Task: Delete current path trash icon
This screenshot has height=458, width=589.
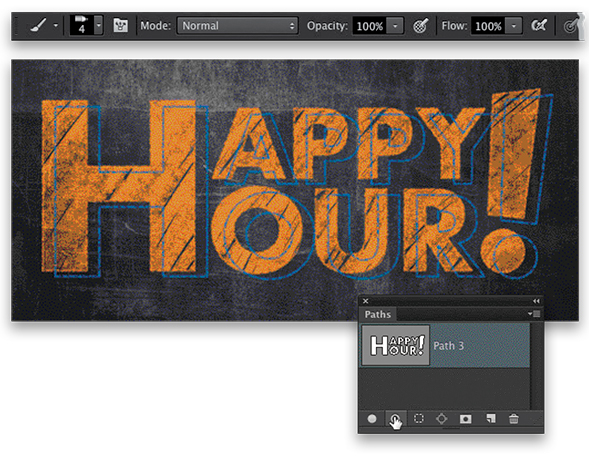Action: tap(513, 419)
